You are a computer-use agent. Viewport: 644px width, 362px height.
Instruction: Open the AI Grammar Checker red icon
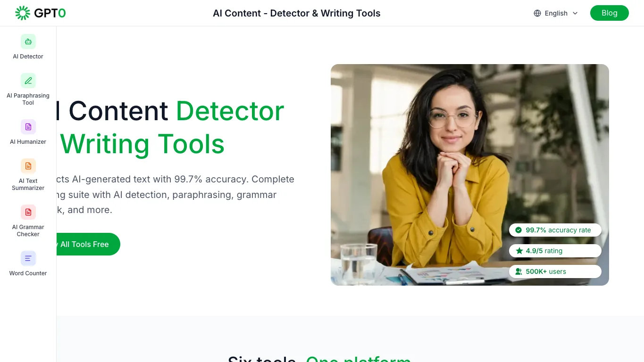(x=28, y=212)
